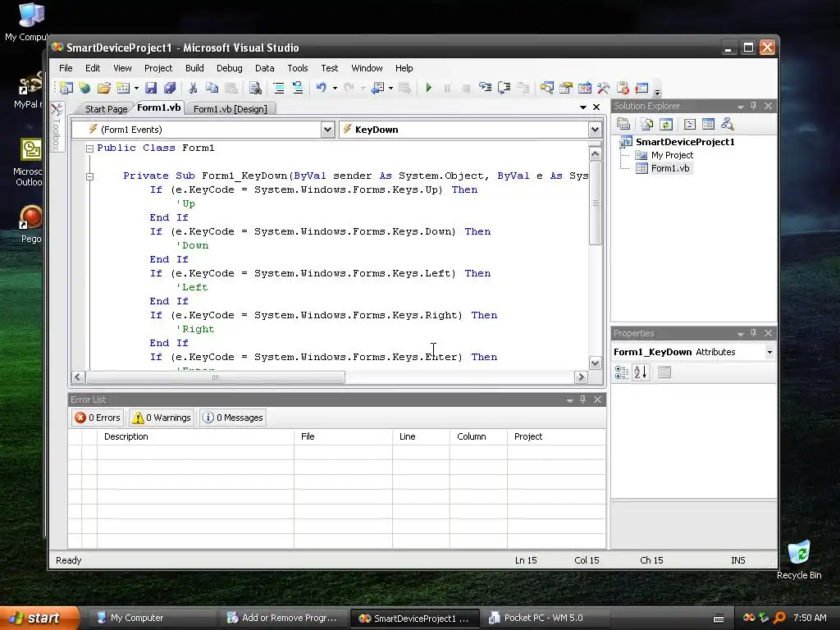Viewport: 840px width, 630px height.
Task: Click the Navigate Backward icon
Action: pos(378,88)
